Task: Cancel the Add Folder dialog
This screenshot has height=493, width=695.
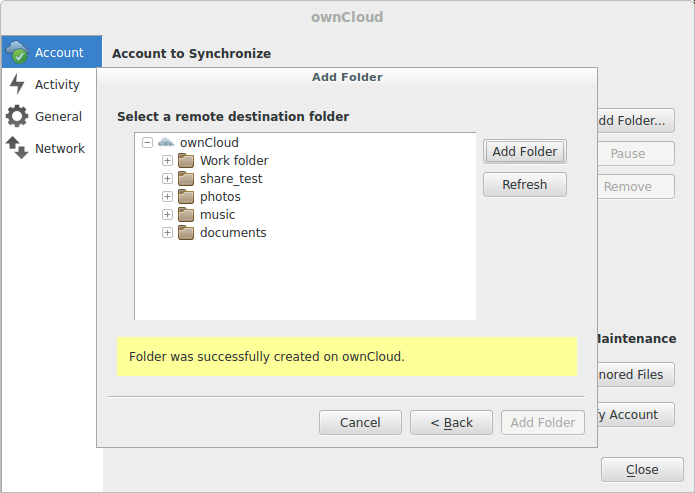Action: pyautogui.click(x=360, y=422)
